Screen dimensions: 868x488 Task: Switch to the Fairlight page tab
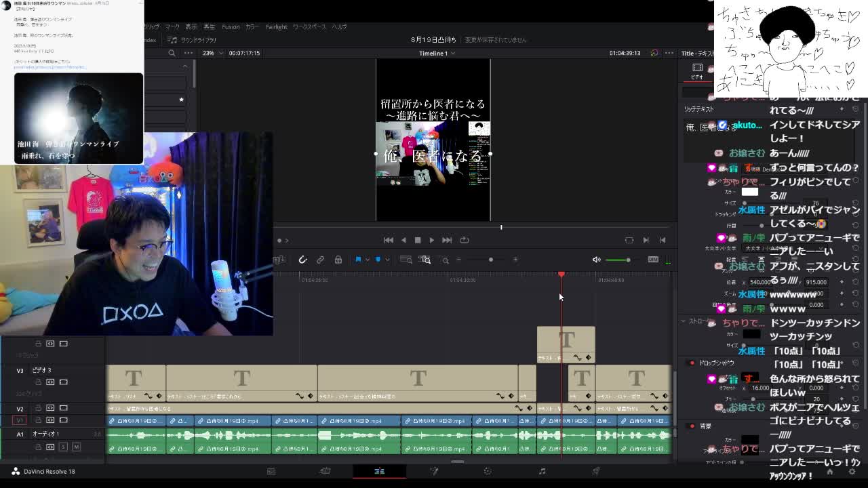(542, 471)
